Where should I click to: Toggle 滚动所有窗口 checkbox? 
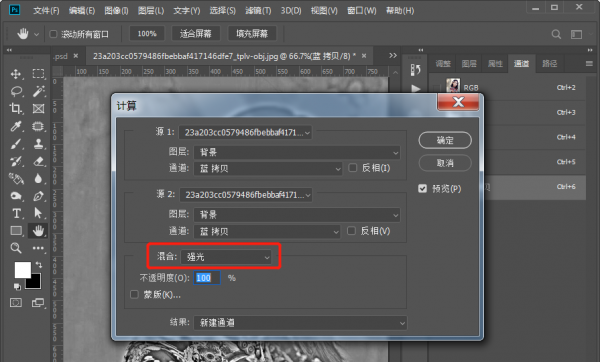point(54,34)
